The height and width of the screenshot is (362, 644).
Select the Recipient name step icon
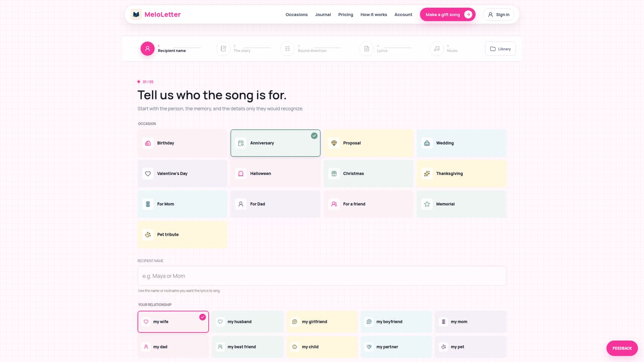tap(147, 49)
